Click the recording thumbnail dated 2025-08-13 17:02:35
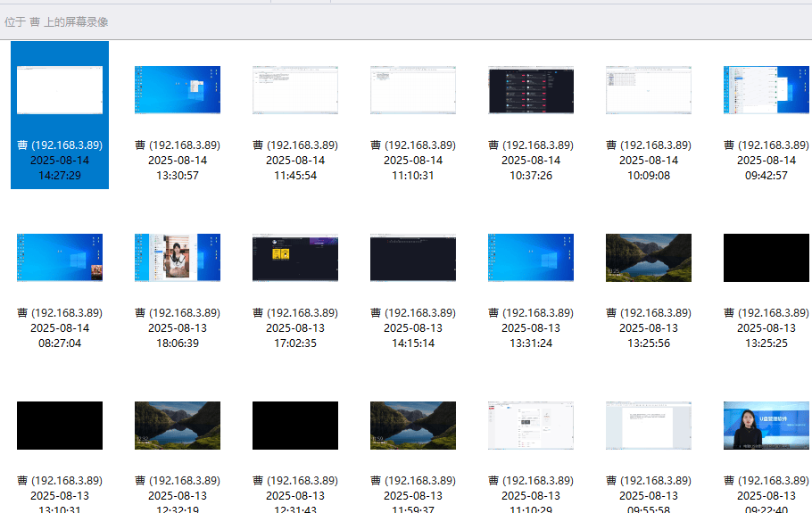 [295, 258]
